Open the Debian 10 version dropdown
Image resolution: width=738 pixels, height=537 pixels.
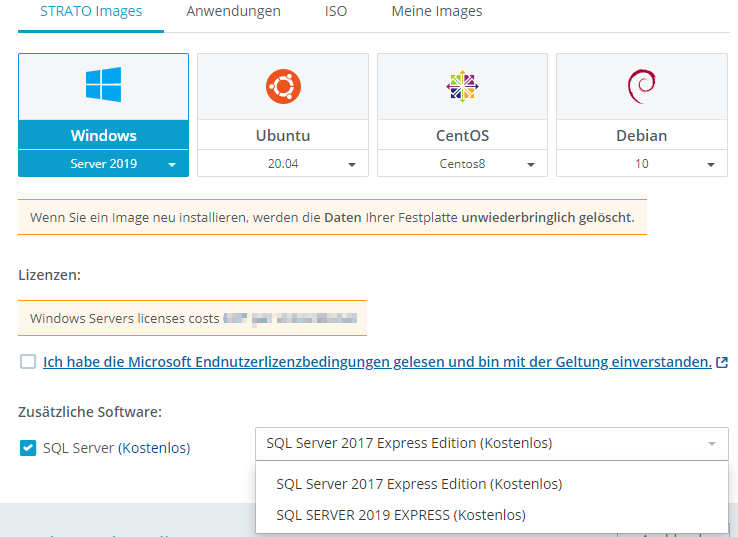pos(642,164)
